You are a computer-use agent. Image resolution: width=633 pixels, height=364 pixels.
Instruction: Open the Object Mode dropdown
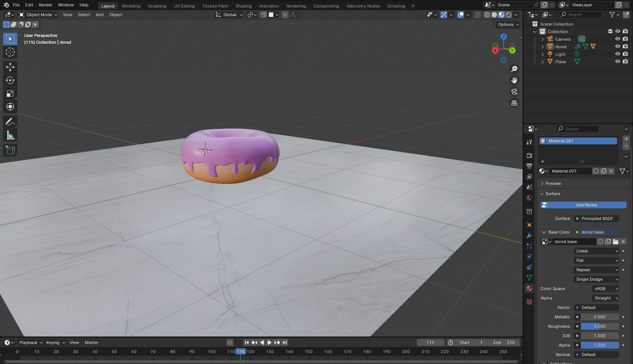pyautogui.click(x=38, y=15)
